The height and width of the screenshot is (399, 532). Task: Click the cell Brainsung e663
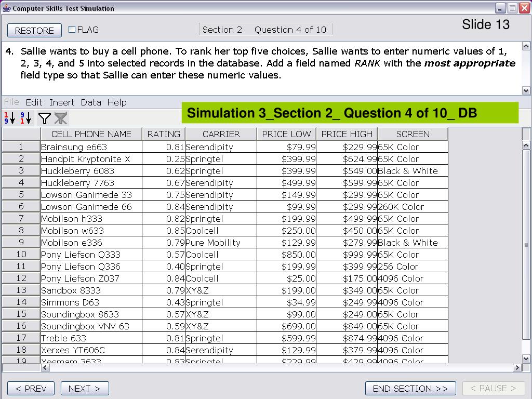pyautogui.click(x=91, y=147)
